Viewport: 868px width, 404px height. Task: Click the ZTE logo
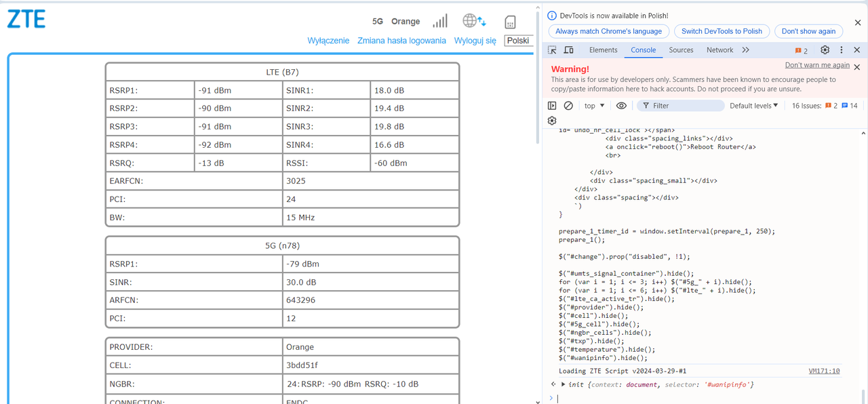pos(26,19)
